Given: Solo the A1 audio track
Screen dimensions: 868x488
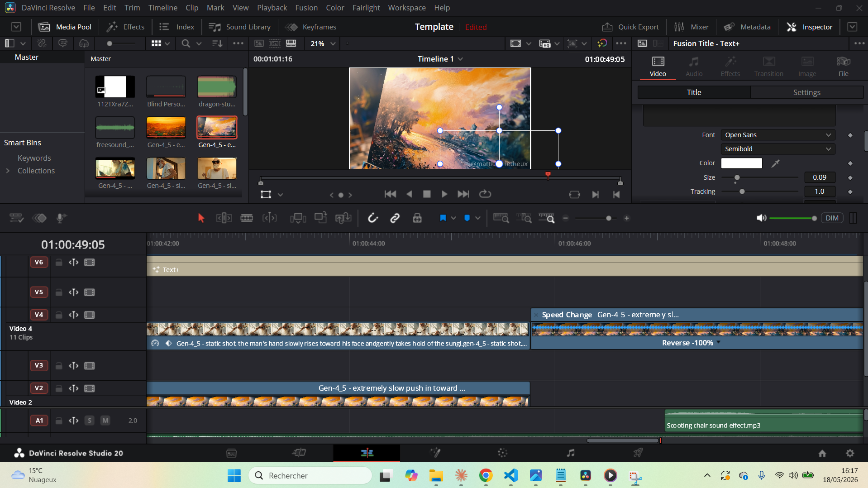Looking at the screenshot, I should (90, 421).
